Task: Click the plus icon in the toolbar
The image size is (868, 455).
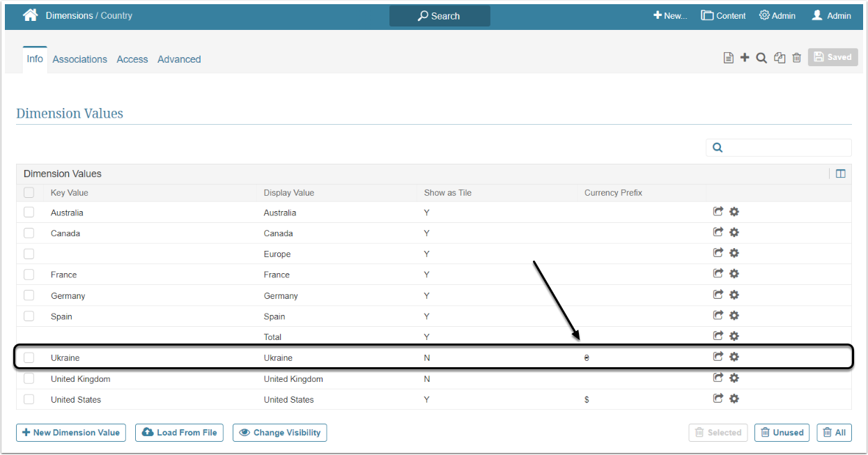Action: click(745, 58)
